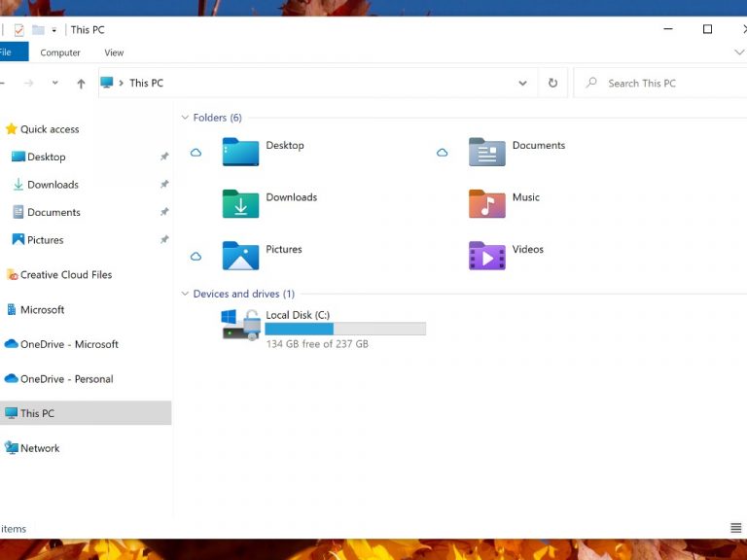The width and height of the screenshot is (747, 560).
Task: Click the Network icon in sidebar
Action: 12,447
